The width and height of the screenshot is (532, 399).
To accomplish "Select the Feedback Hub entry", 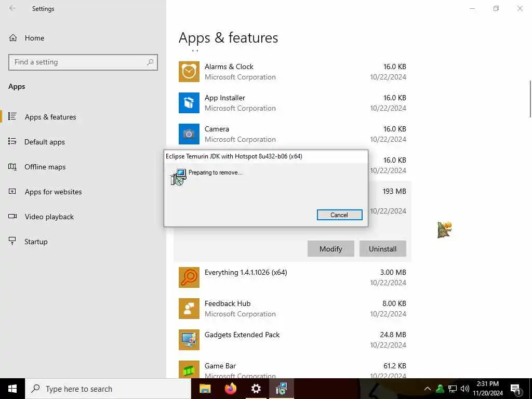I will 292,309.
